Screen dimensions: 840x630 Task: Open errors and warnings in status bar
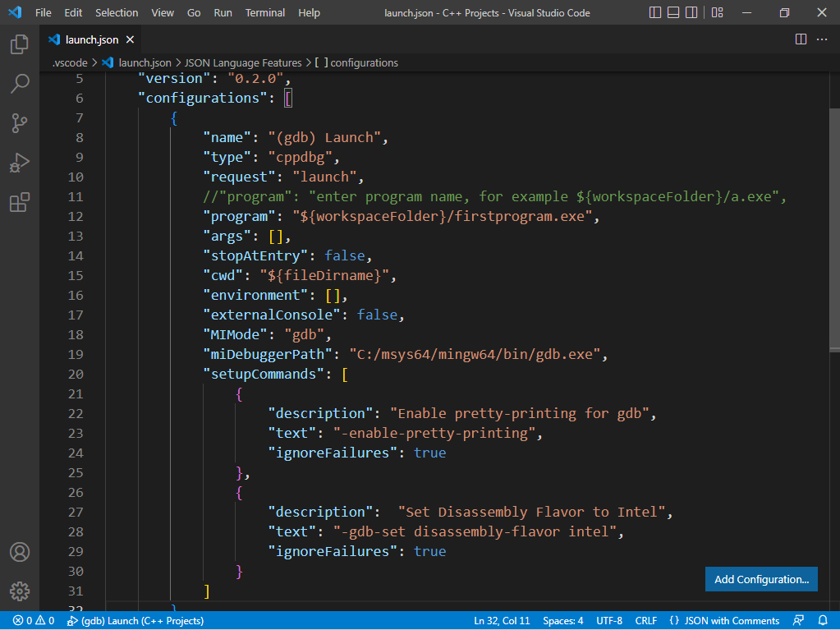click(x=33, y=620)
